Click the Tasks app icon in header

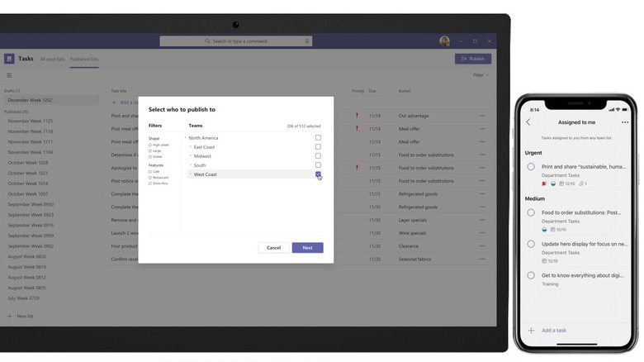pos(9,59)
